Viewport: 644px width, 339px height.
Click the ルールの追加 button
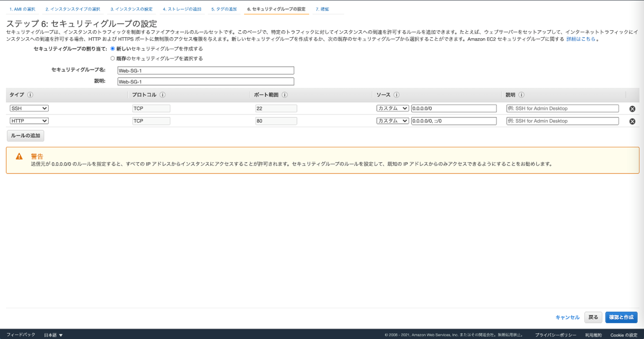coord(25,136)
